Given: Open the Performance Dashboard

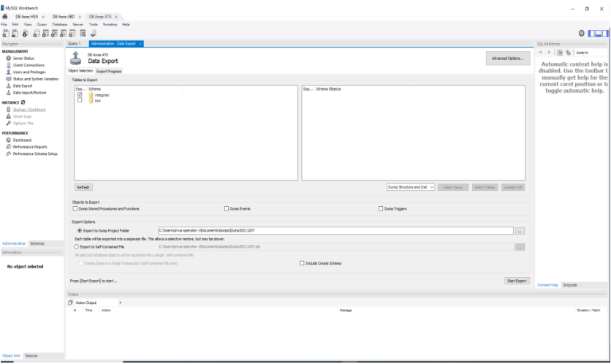Looking at the screenshot, I should pyautogui.click(x=22, y=140).
